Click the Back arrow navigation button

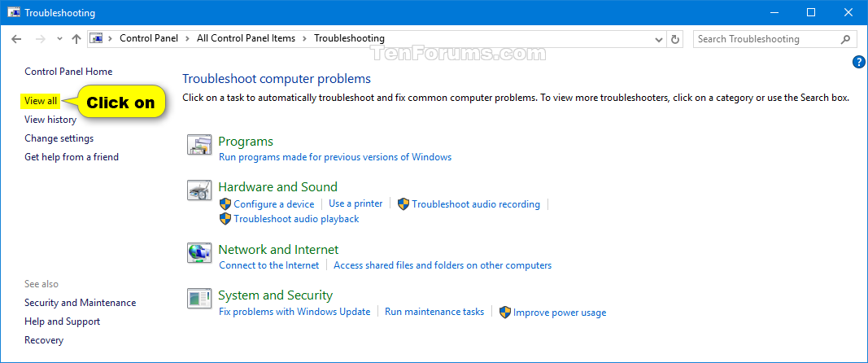point(16,39)
